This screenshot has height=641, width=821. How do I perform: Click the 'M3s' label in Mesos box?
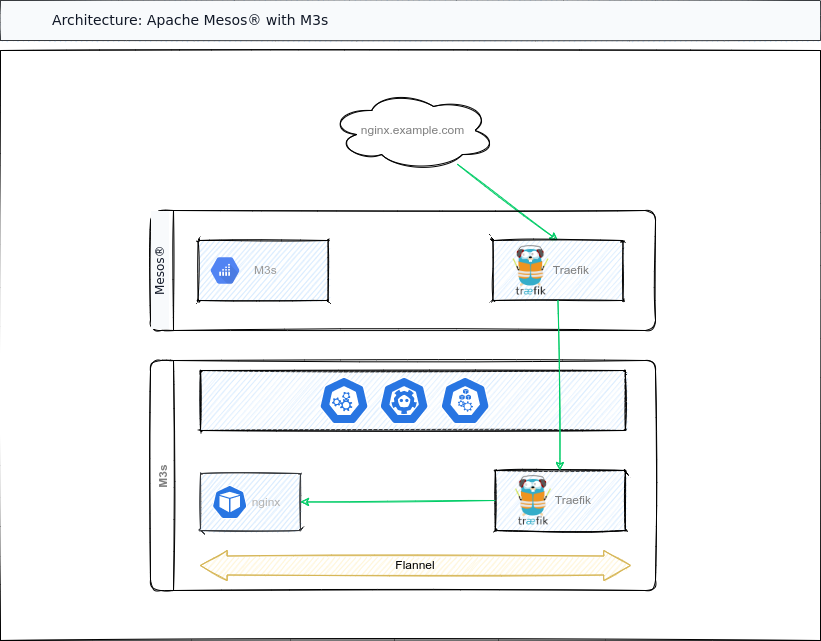coord(265,270)
